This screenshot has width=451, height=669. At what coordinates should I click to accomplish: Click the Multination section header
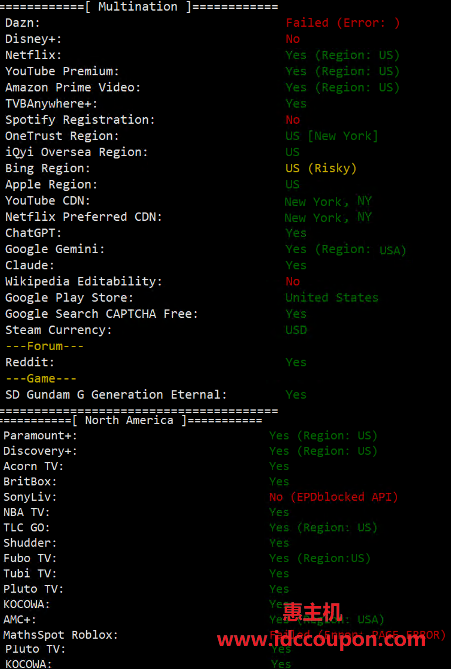(x=139, y=7)
